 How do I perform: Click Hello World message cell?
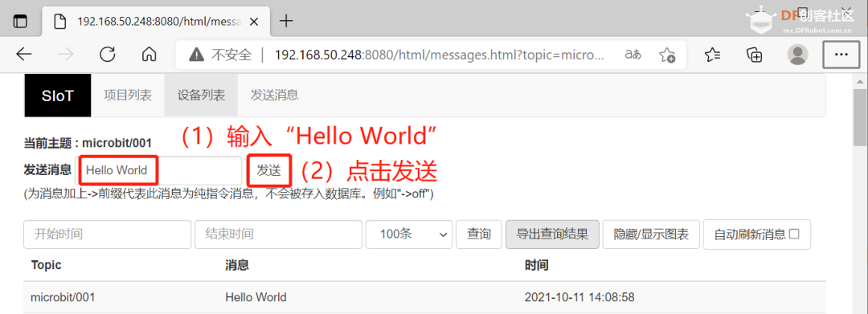coord(256,297)
